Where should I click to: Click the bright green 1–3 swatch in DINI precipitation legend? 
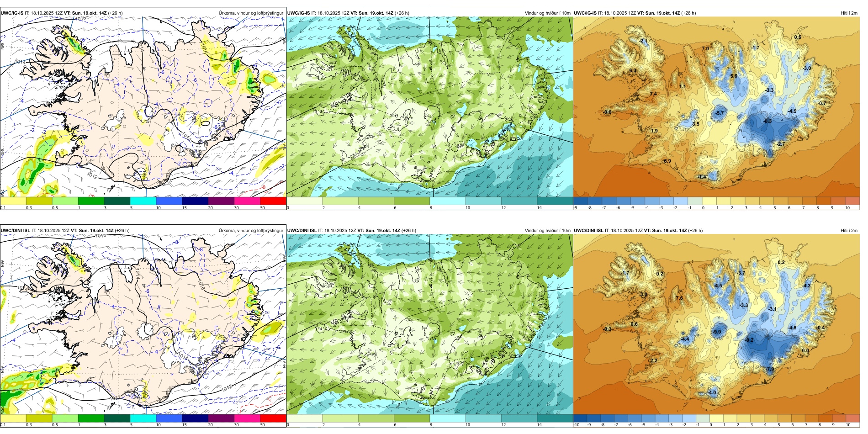91,418
